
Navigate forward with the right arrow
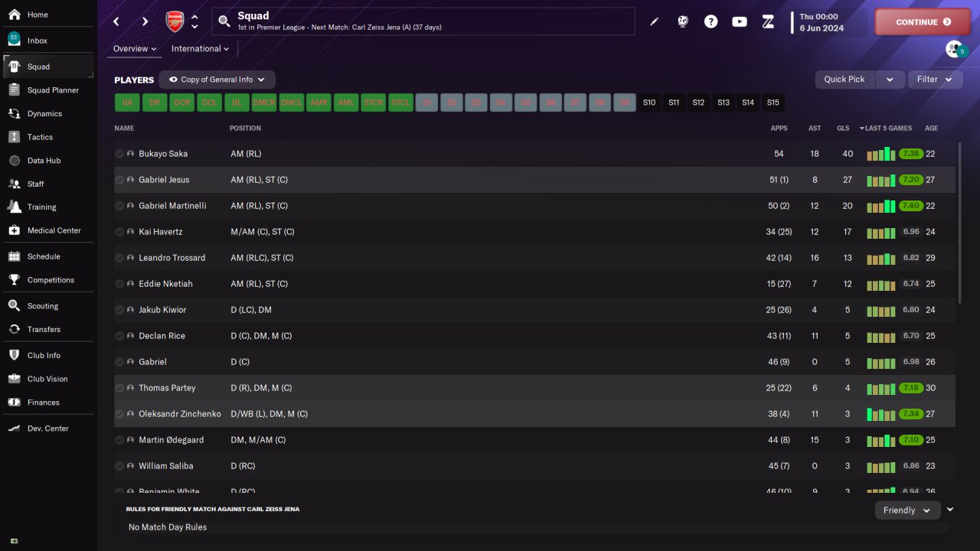145,21
